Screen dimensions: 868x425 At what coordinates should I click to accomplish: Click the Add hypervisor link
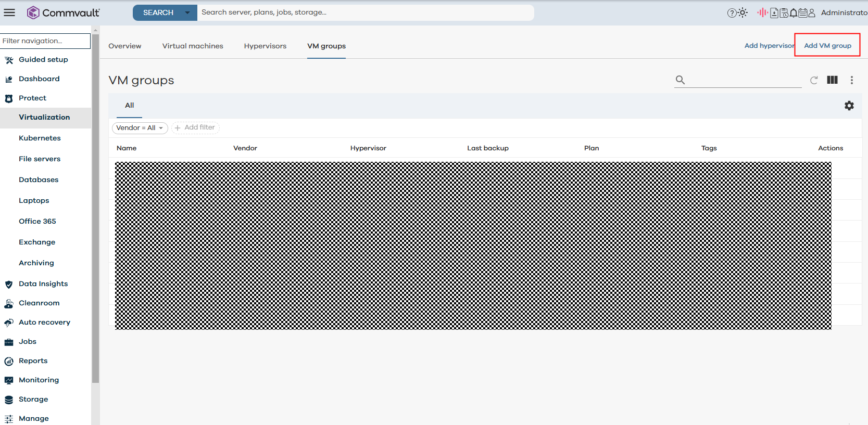[x=769, y=46]
